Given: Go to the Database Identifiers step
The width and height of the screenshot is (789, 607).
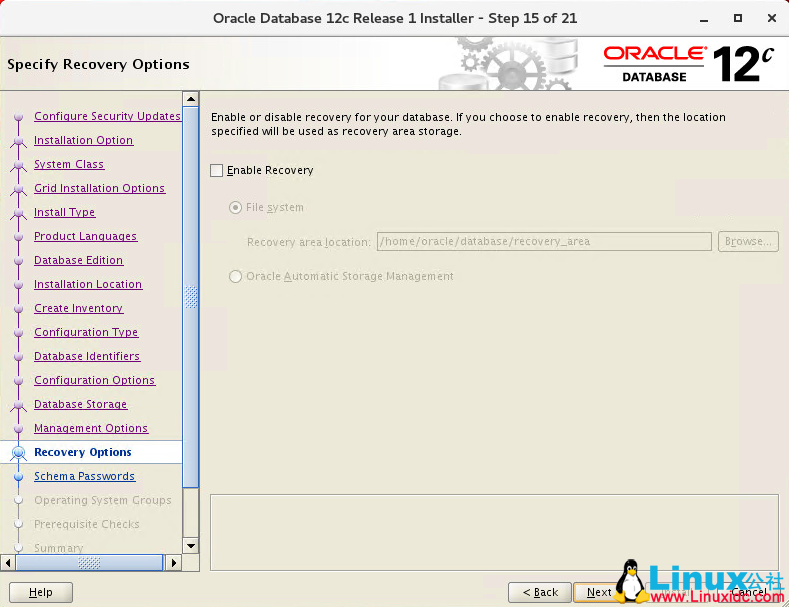Looking at the screenshot, I should pyautogui.click(x=87, y=356).
